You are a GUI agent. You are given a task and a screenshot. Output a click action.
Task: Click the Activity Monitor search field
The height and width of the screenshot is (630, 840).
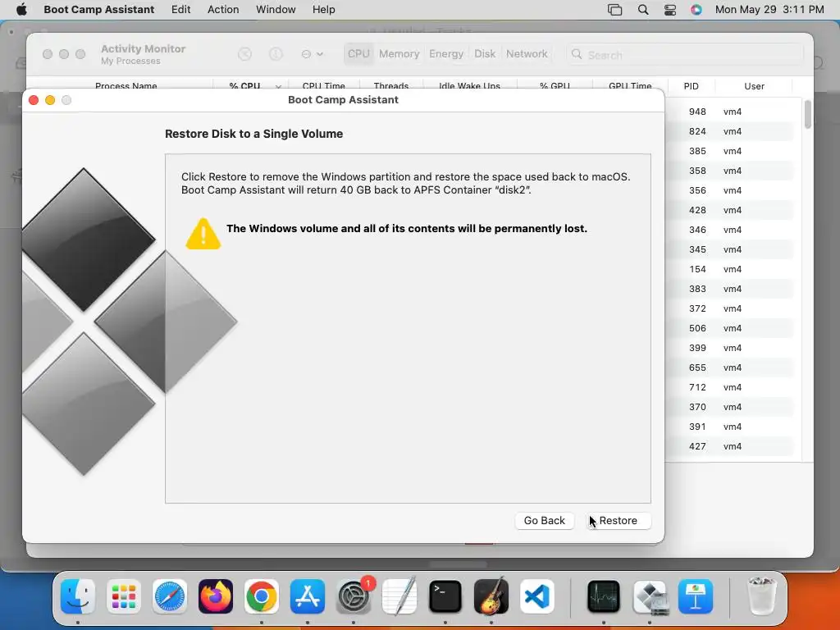coord(685,55)
